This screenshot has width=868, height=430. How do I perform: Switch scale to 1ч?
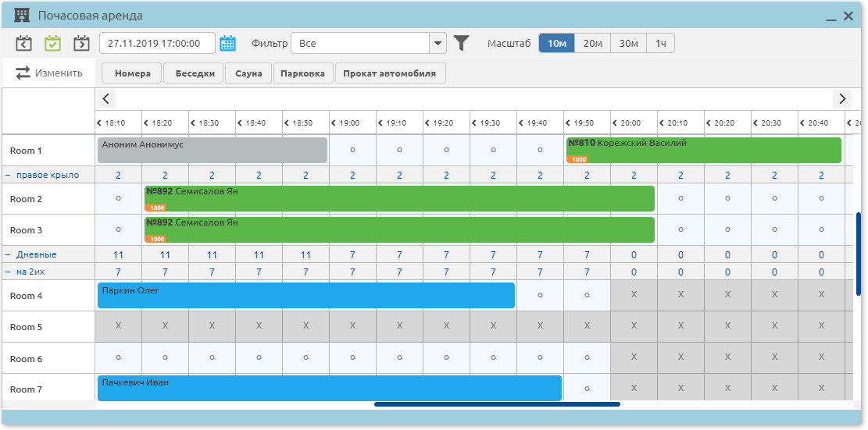pyautogui.click(x=660, y=44)
